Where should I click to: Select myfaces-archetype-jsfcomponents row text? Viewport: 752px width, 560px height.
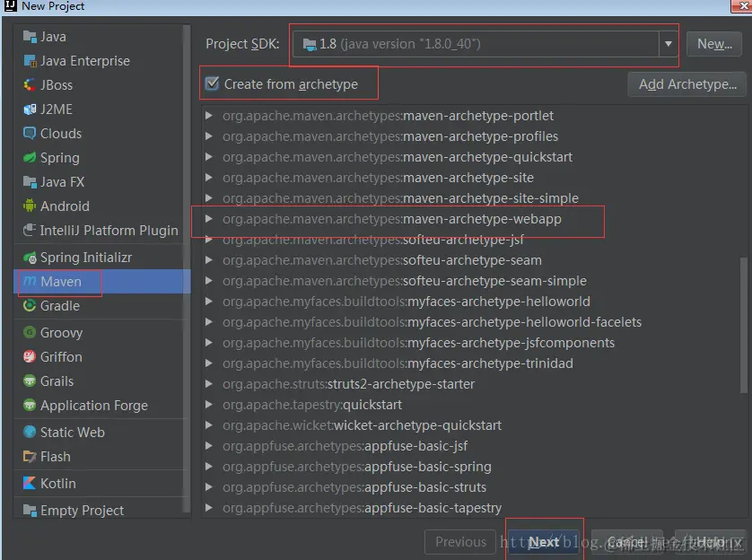[418, 342]
